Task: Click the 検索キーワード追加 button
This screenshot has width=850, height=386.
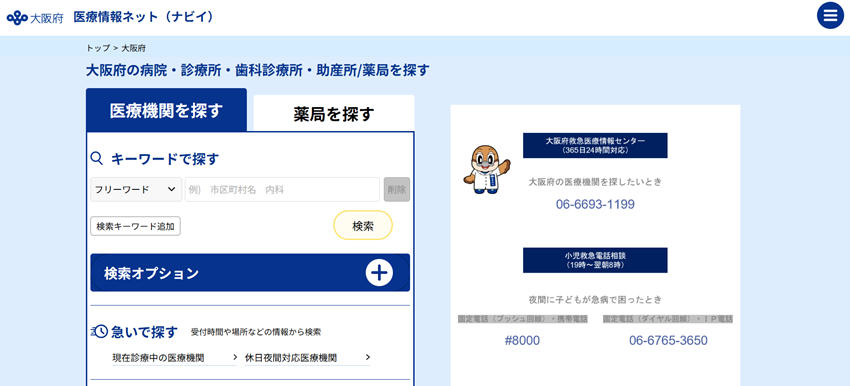Action: pyautogui.click(x=136, y=226)
